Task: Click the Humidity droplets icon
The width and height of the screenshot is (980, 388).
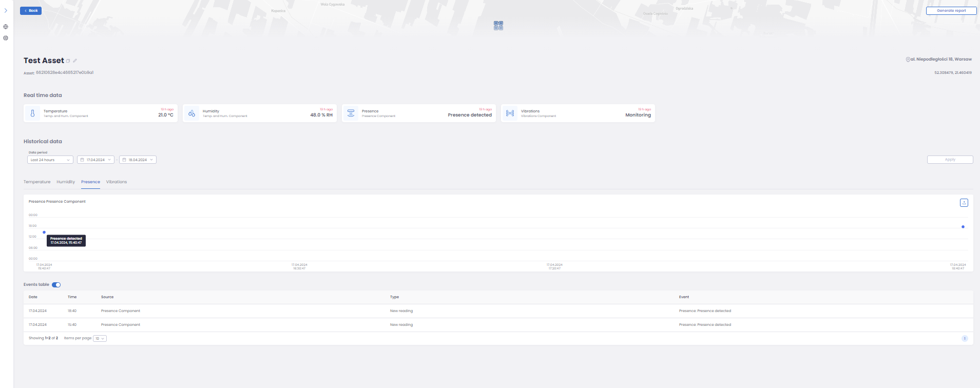Action: pos(191,113)
